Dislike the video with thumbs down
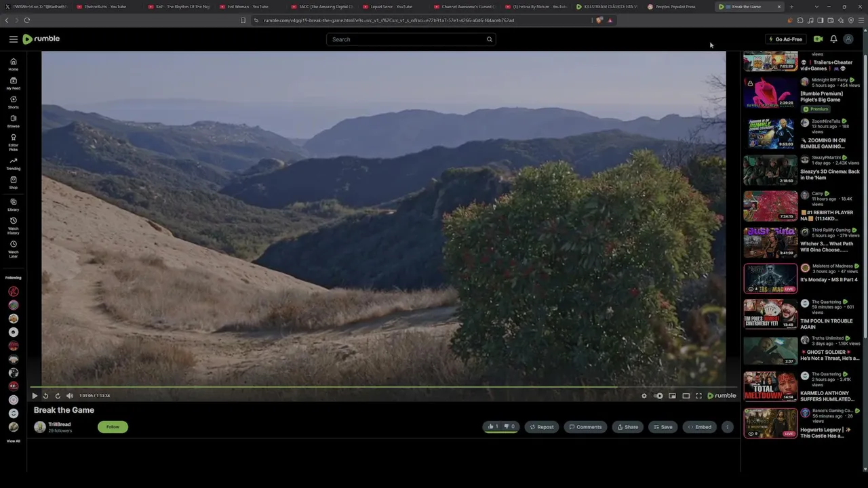This screenshot has height=488, width=868. (510, 427)
